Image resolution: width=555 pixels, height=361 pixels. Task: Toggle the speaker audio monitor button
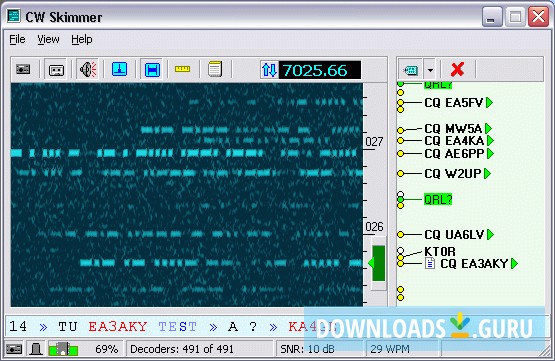click(x=88, y=69)
